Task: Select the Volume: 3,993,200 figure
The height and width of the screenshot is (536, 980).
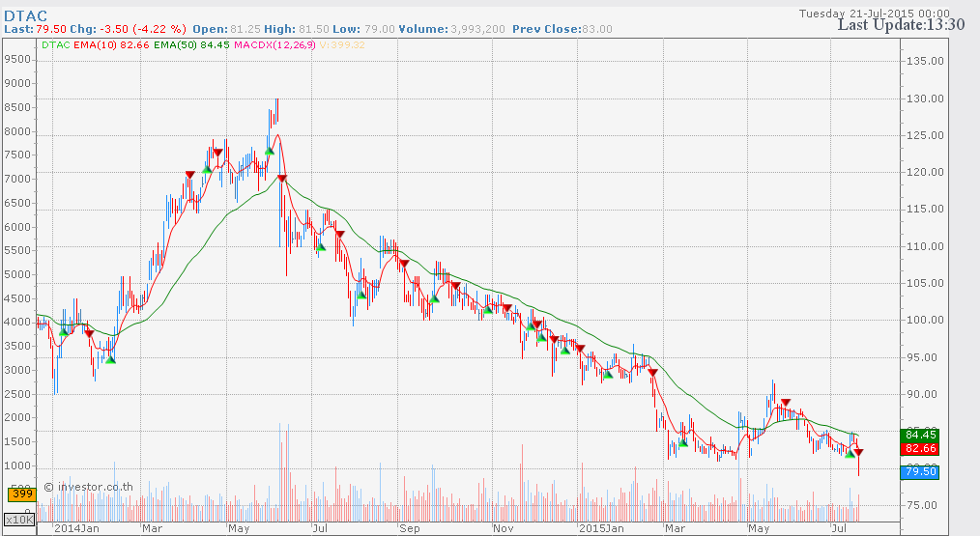Action: 452,29
